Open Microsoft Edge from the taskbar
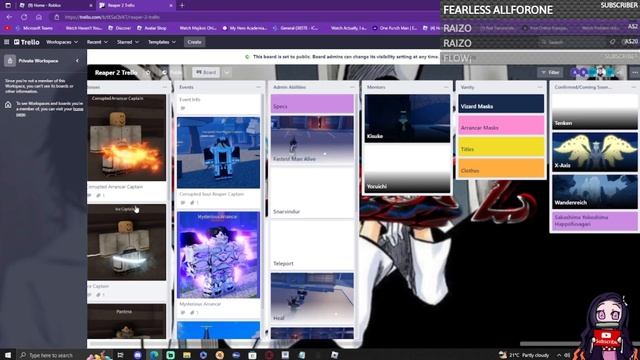Image resolution: width=640 pixels, height=360 pixels. coord(154,355)
